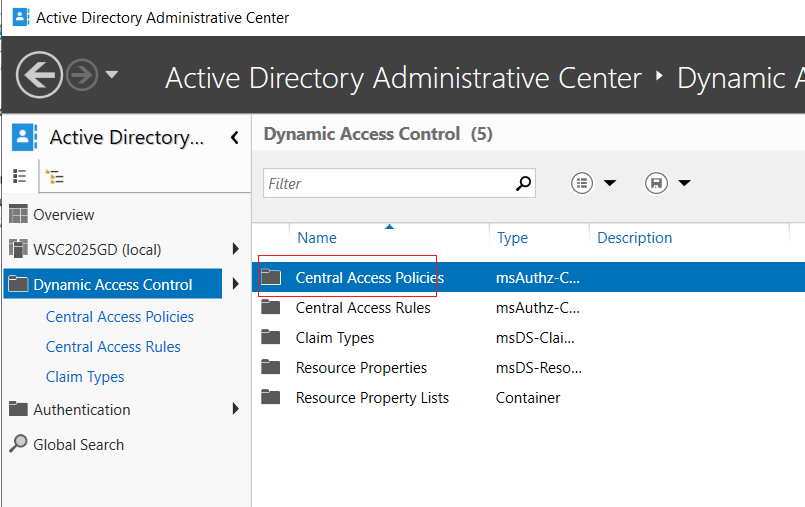Click inside the Filter text box
The width and height of the screenshot is (805, 507).
[x=389, y=183]
